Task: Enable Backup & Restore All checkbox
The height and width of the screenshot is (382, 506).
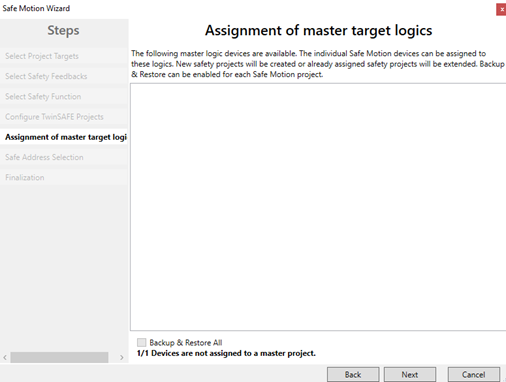Action: coord(141,342)
